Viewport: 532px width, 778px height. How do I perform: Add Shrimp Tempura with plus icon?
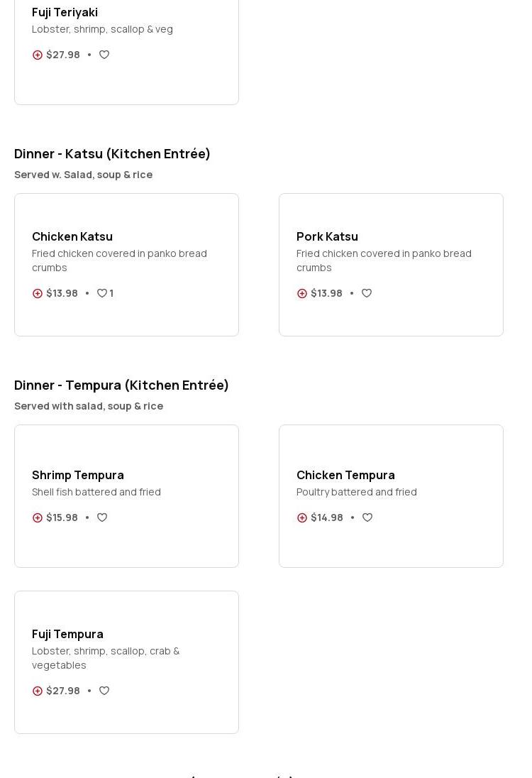pyautogui.click(x=38, y=517)
